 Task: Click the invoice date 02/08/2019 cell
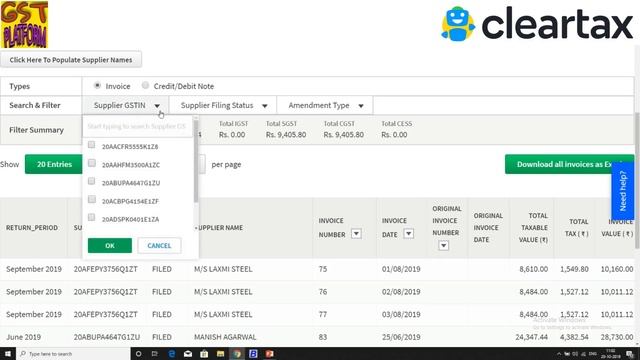[401, 292]
